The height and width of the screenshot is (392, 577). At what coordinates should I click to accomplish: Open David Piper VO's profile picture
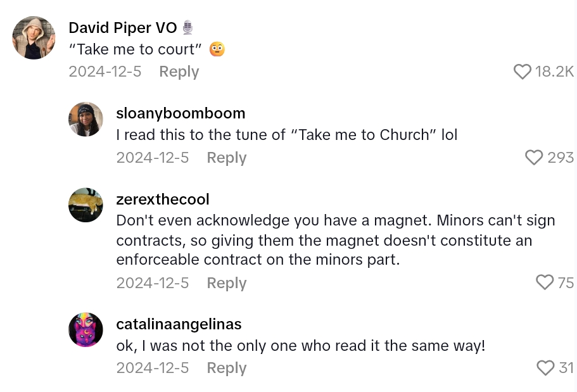click(x=34, y=38)
